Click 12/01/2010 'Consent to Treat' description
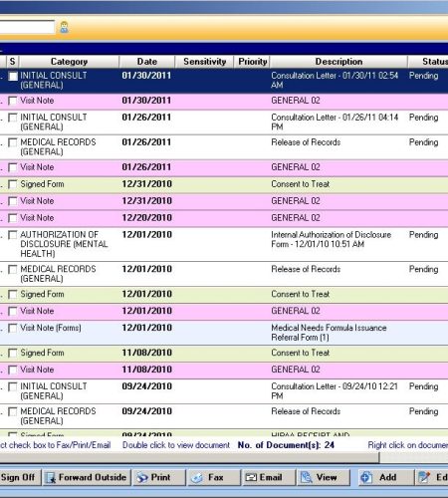The image size is (448, 498). pos(301,294)
